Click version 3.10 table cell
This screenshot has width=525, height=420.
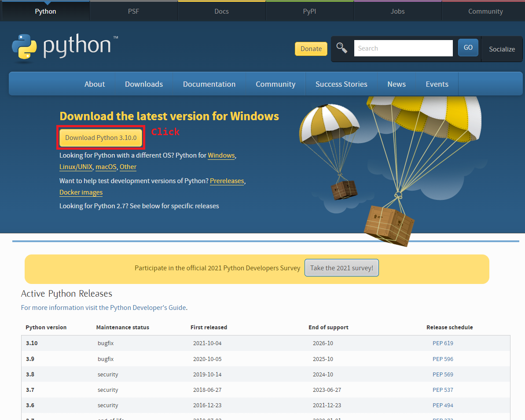click(32, 343)
